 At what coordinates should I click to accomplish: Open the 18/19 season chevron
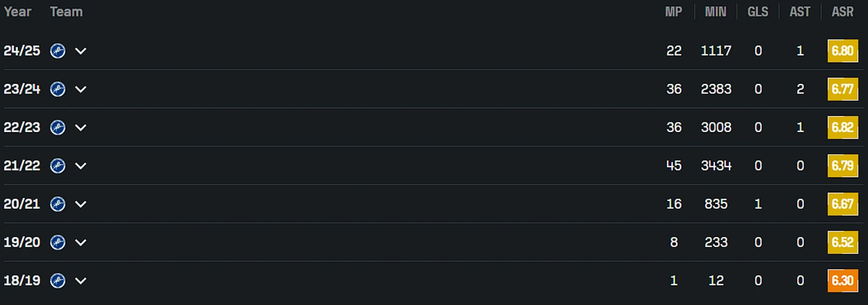click(x=81, y=281)
